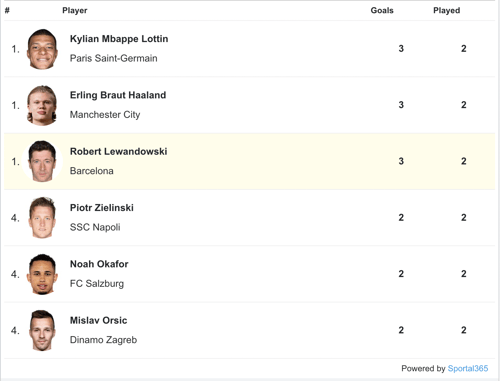Click Piotr Zielinski's player photo

click(x=42, y=218)
